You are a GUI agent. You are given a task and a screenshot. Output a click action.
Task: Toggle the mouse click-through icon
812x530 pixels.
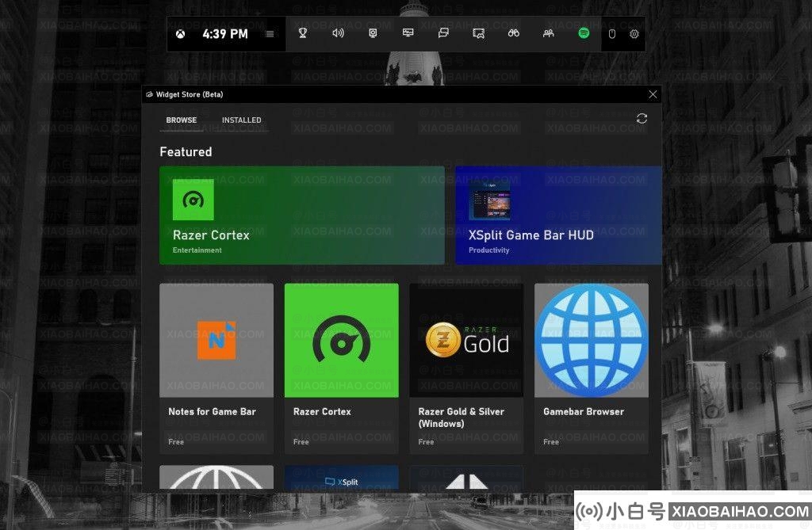click(611, 34)
